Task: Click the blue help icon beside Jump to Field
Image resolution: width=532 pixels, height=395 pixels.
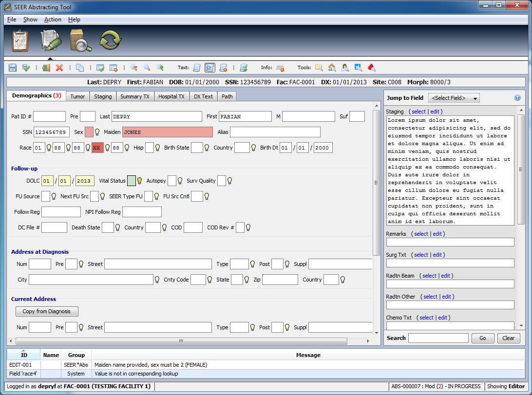Action: click(517, 98)
